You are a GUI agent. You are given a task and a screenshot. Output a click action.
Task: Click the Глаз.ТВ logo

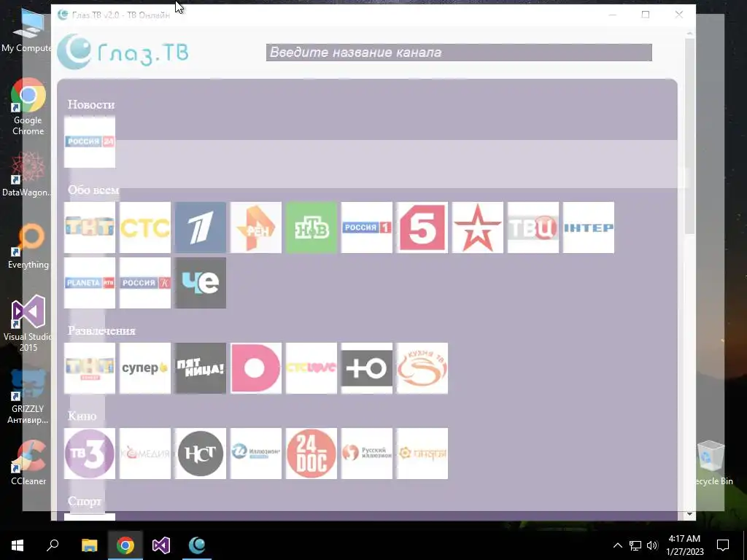[123, 52]
